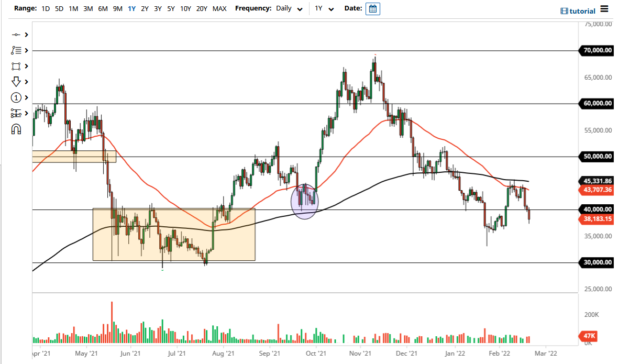Choose the 10Y range option

click(185, 9)
